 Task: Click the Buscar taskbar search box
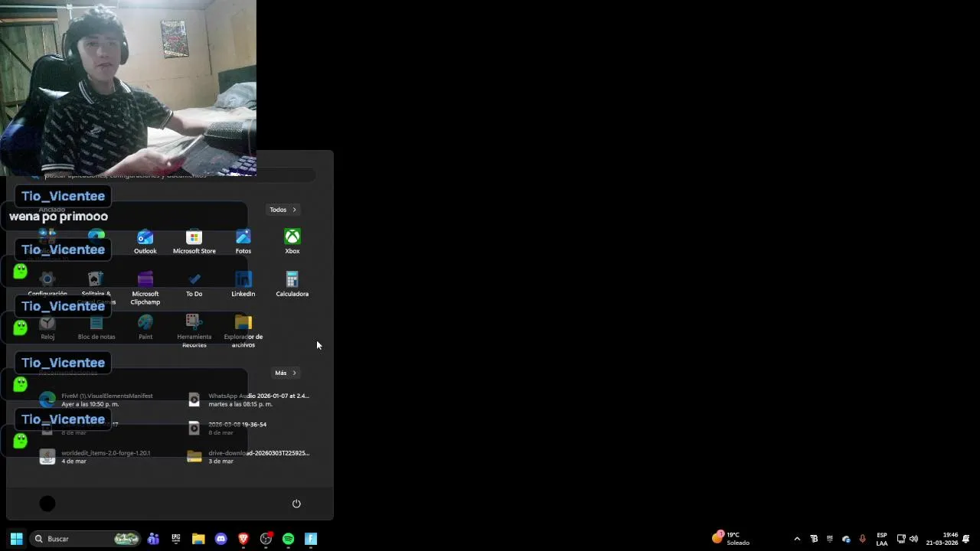tap(85, 539)
